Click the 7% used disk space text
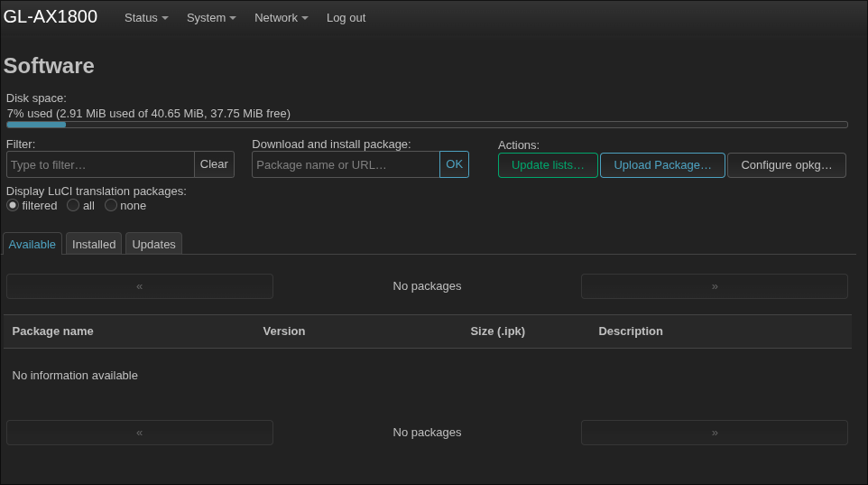Viewport: 868px width, 485px height. coord(148,114)
